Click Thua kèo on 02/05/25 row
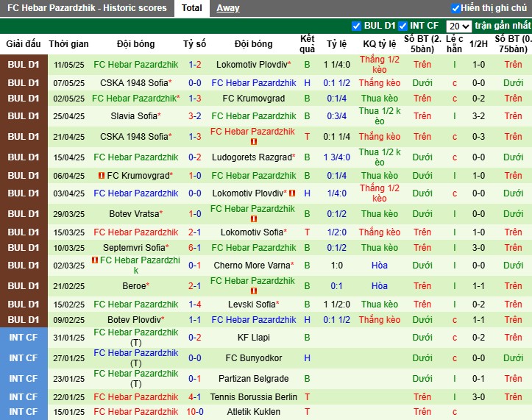532x420 pixels. (x=380, y=99)
